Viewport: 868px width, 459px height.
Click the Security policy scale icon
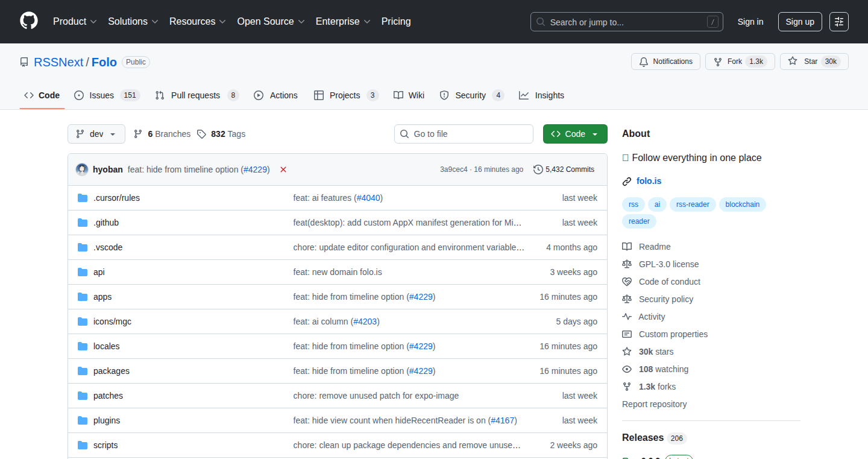pyautogui.click(x=627, y=299)
